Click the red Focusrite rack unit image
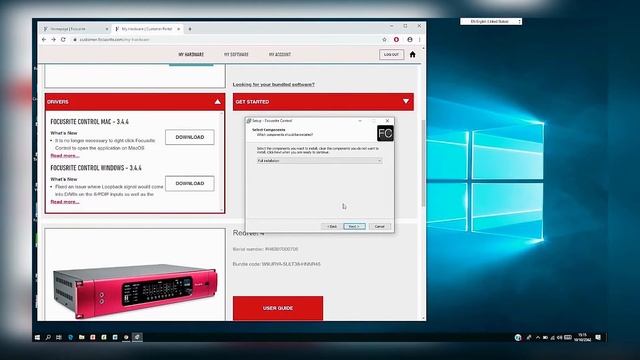Viewport: 640px width, 360px height. (x=135, y=291)
